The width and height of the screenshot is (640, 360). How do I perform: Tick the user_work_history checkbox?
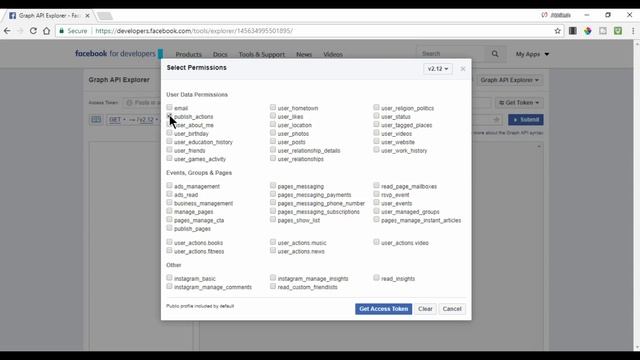point(376,150)
